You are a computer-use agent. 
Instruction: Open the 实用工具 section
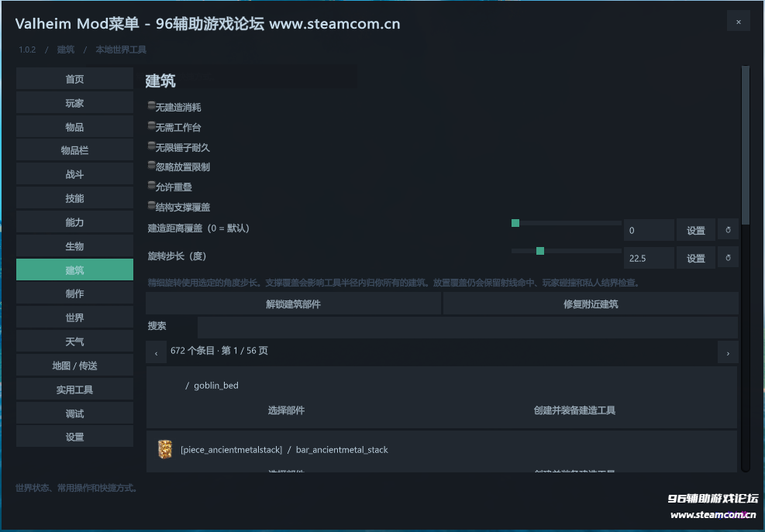[74, 389]
